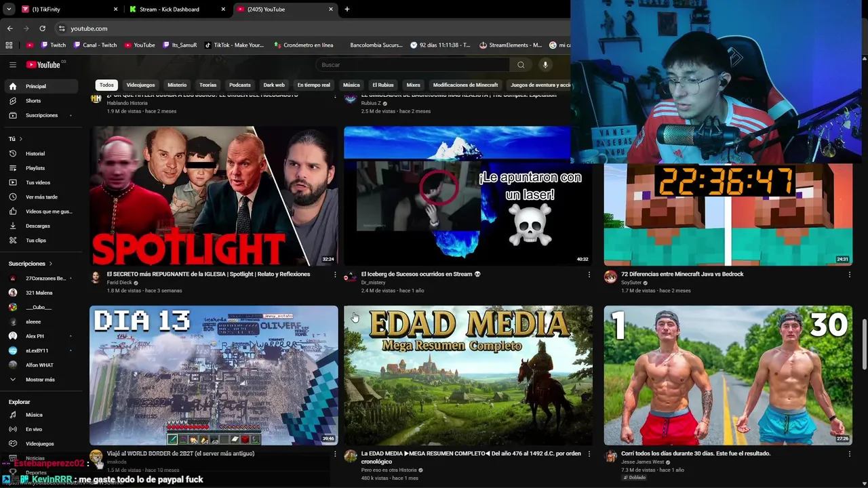Open Descargas in the sidebar

click(43, 226)
